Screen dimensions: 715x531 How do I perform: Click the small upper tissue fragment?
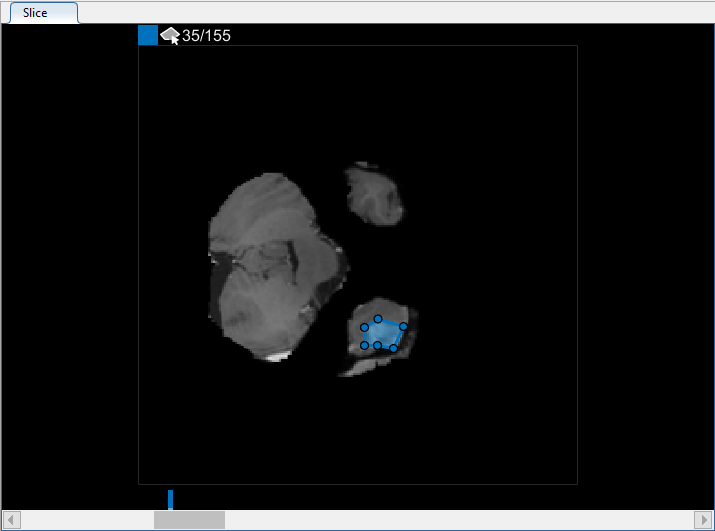[x=374, y=194]
